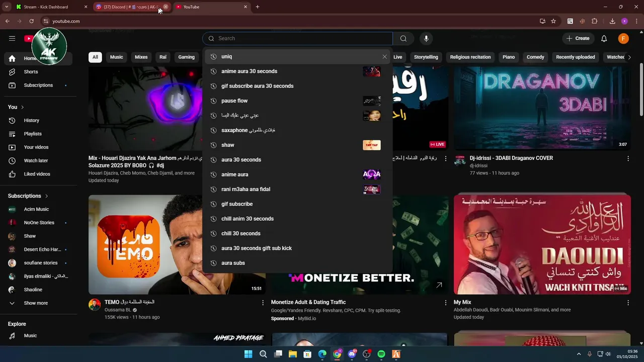Open a new browser tab

[x=258, y=7]
